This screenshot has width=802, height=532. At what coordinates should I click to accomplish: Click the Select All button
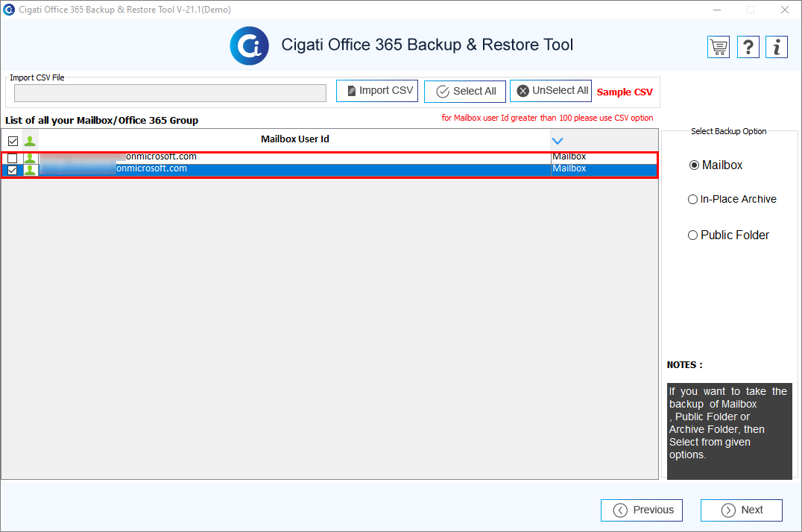tap(465, 92)
